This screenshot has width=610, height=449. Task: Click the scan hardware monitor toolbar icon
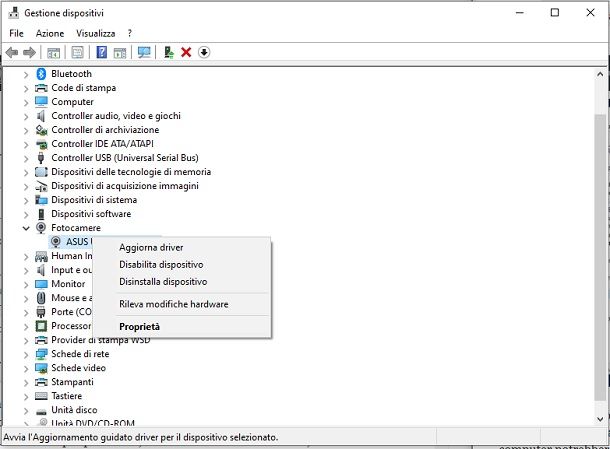(145, 52)
